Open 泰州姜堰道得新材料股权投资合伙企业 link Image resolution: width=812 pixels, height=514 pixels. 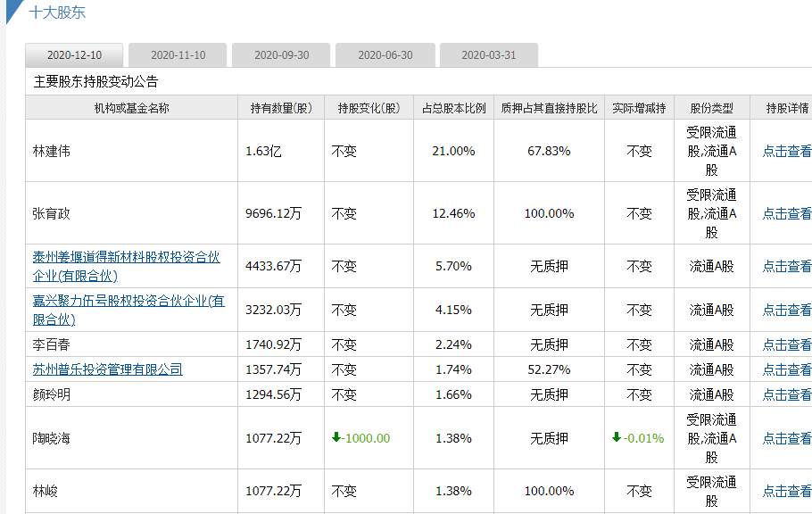[x=126, y=258]
